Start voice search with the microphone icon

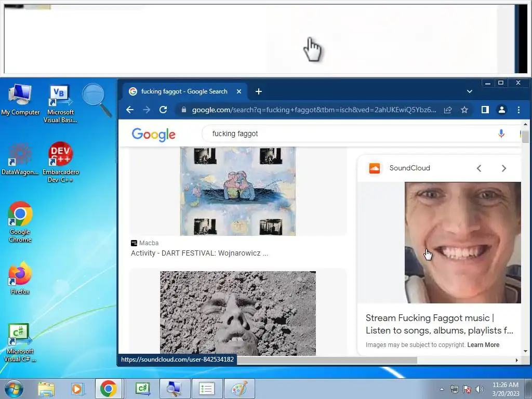[x=501, y=134]
